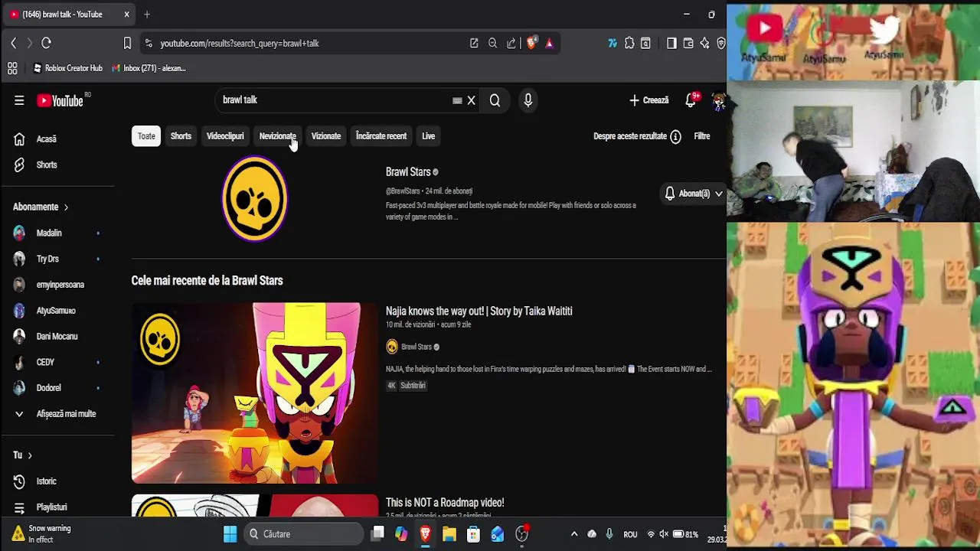
Task: Open the Brawl Stars channel name link
Action: [408, 172]
